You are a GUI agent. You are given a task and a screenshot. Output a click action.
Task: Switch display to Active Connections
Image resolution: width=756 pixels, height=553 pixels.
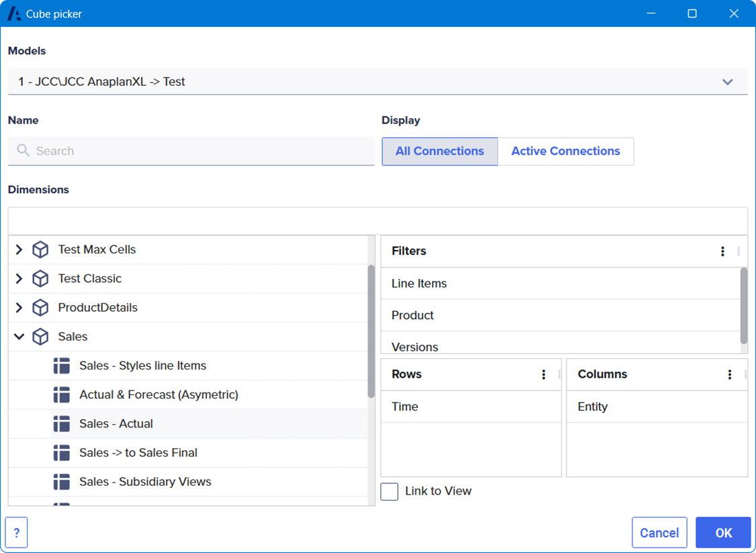tap(565, 151)
